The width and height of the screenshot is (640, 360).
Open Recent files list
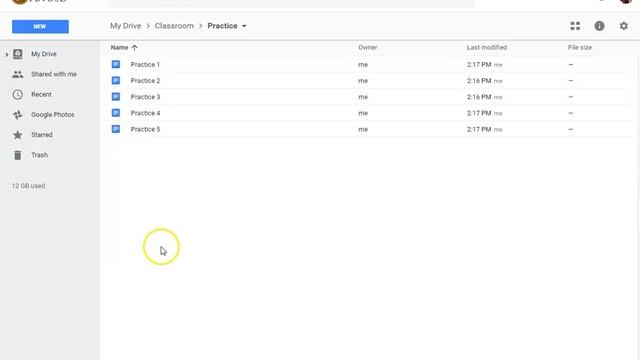pos(41,94)
